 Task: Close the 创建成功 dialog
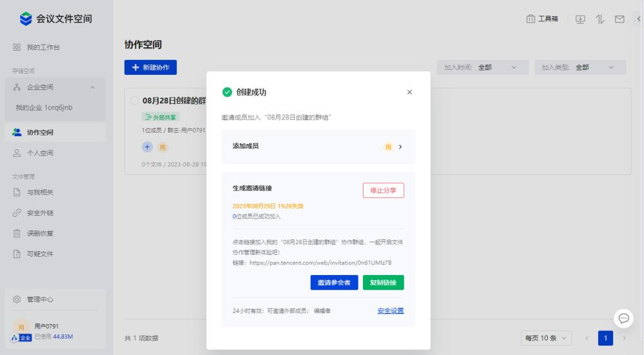tap(409, 92)
